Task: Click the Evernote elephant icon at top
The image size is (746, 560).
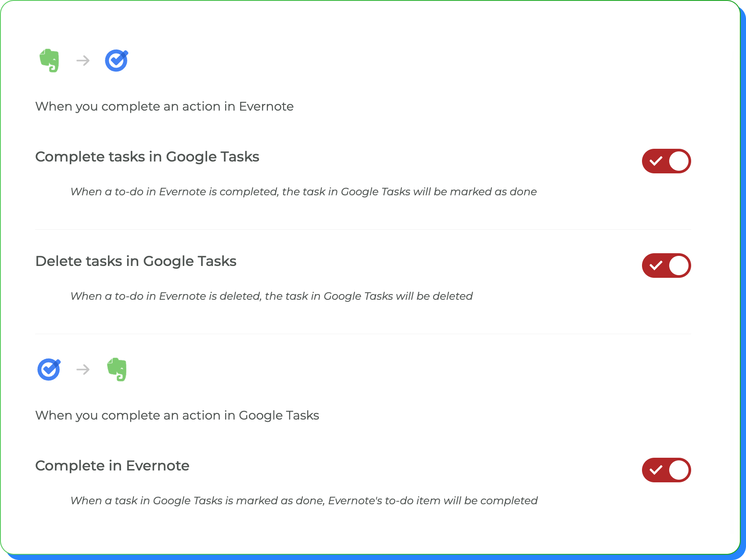Action: point(50,61)
